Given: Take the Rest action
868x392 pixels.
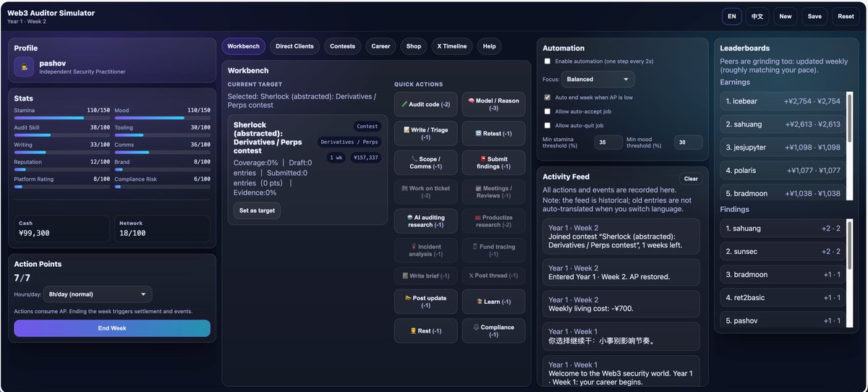Looking at the screenshot, I should 425,331.
